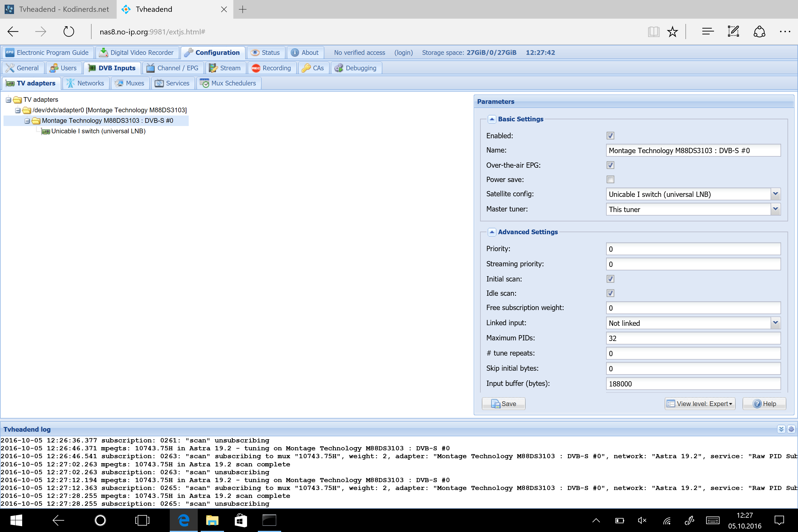Select Unicable I switch tree item

(x=98, y=131)
